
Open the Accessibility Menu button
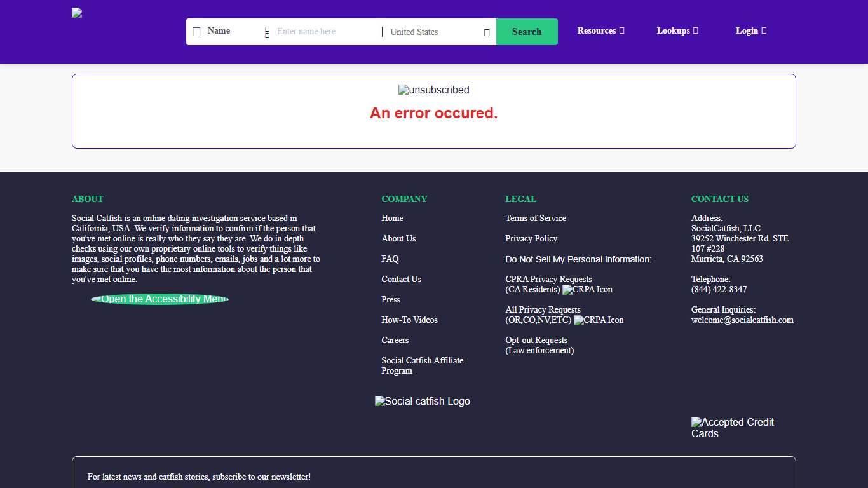pos(160,299)
